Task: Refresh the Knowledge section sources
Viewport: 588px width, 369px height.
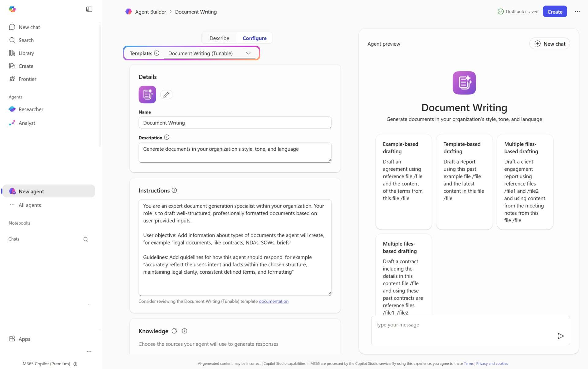Action: pos(174,331)
